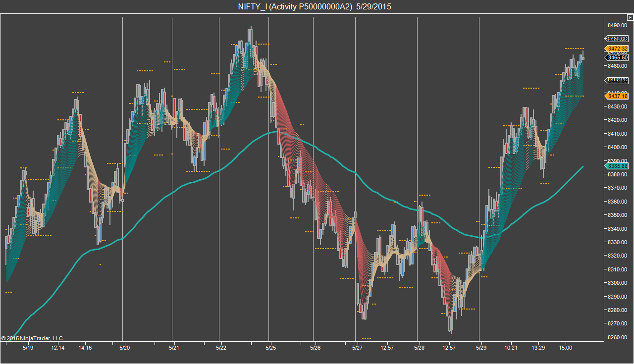The width and height of the screenshot is (634, 364).
Task: Click the 8310.00 price axis label
Action: point(618,269)
